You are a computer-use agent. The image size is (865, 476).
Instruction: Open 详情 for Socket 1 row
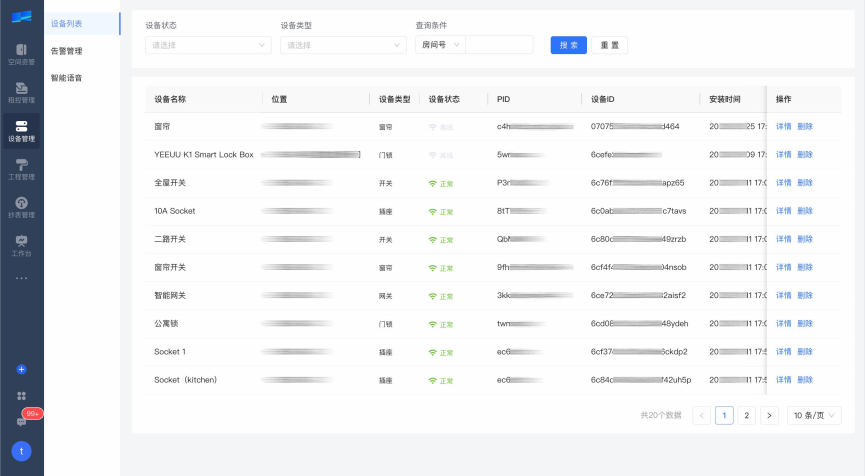pyautogui.click(x=783, y=351)
